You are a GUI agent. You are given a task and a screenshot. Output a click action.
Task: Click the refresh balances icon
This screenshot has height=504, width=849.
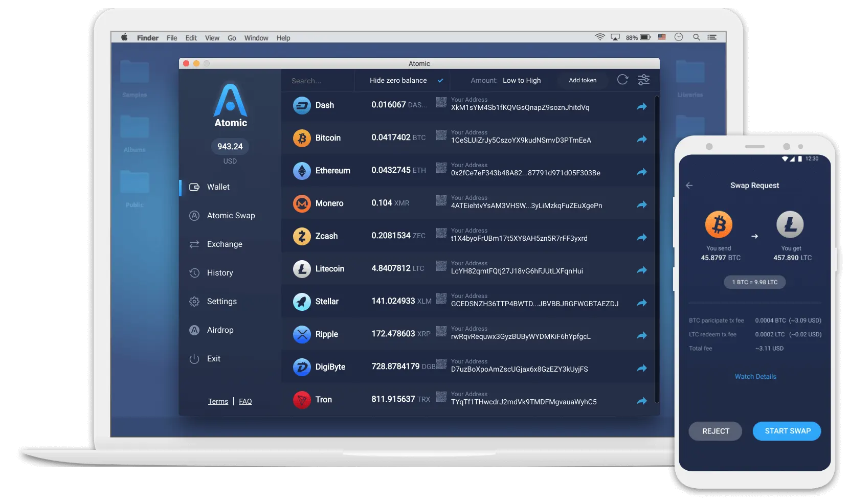click(622, 80)
